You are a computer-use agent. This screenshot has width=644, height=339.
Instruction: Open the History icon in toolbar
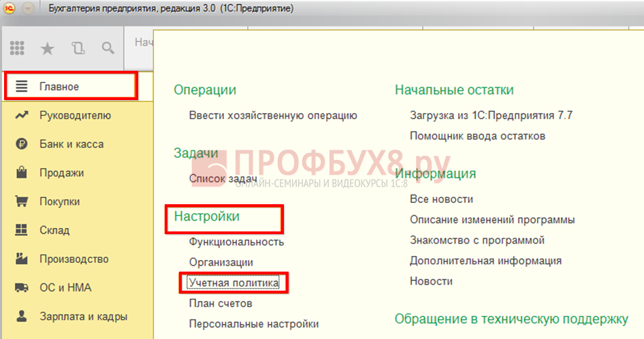[x=78, y=48]
